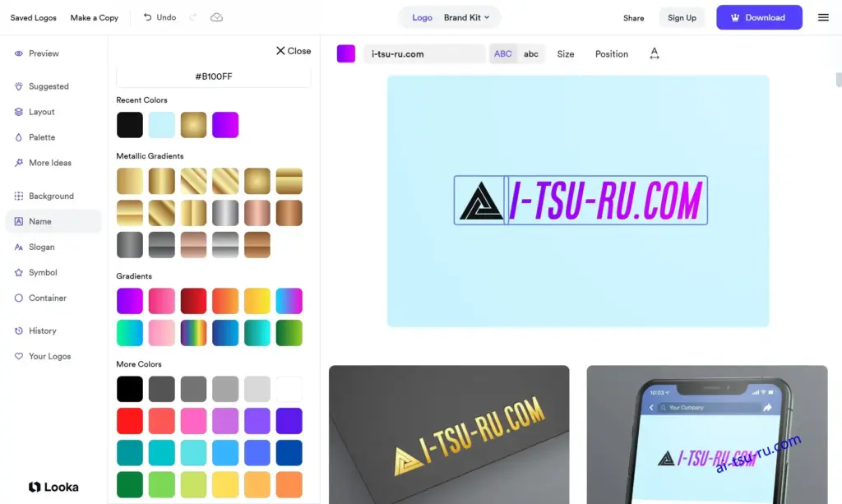The image size is (842, 504).
Task: Open Your Logos heart section
Action: point(43,356)
